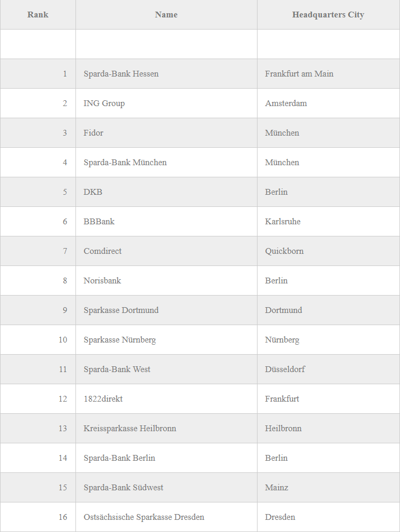Click the Quickborn city cell
Screen dimensions: 400x532
click(x=328, y=251)
